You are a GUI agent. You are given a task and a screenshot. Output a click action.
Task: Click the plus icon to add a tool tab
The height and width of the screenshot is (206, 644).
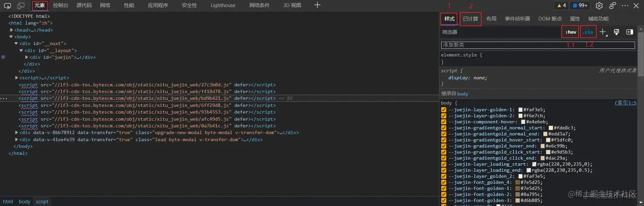pyautogui.click(x=317, y=5)
